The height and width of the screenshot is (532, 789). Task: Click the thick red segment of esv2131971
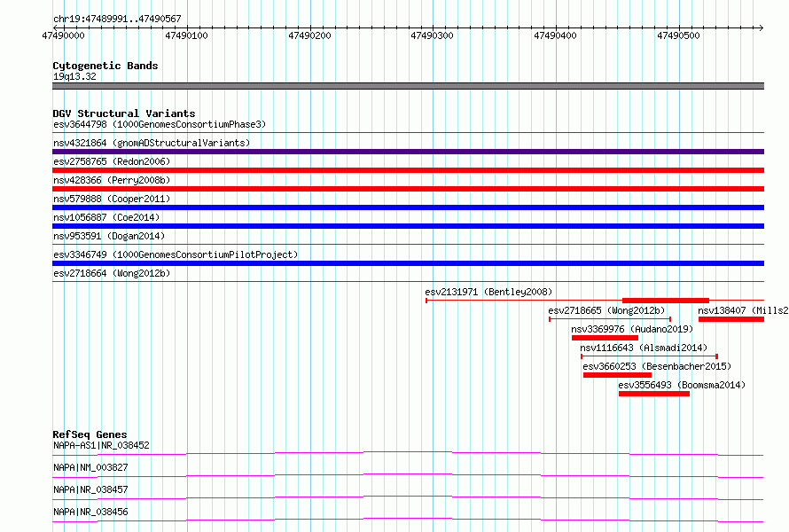click(x=666, y=301)
